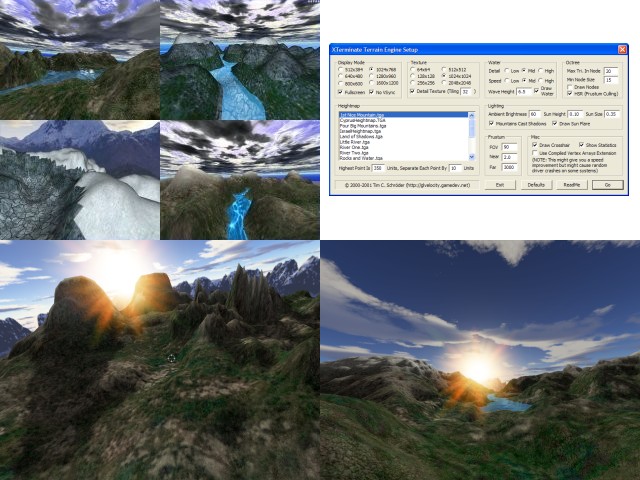Open the screenshot with sun behind rocky hills
The width and height of the screenshot is (640, 480).
(x=160, y=360)
